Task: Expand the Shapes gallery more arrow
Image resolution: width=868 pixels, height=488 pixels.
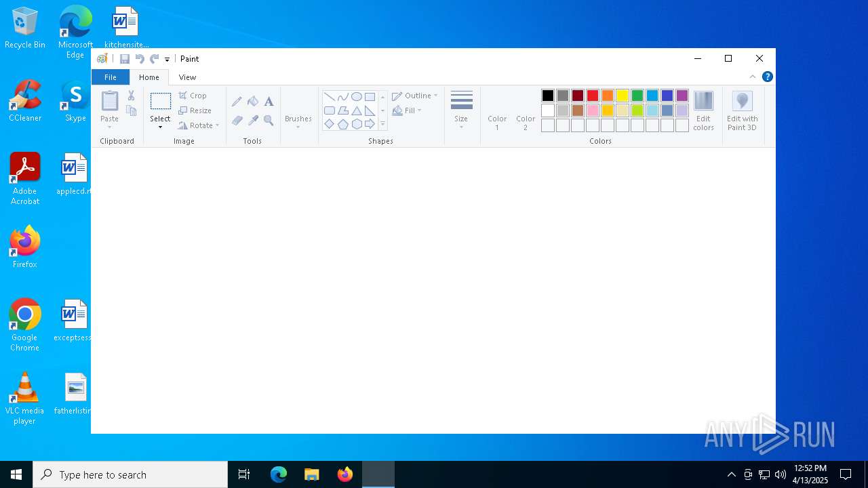Action: coord(382,124)
